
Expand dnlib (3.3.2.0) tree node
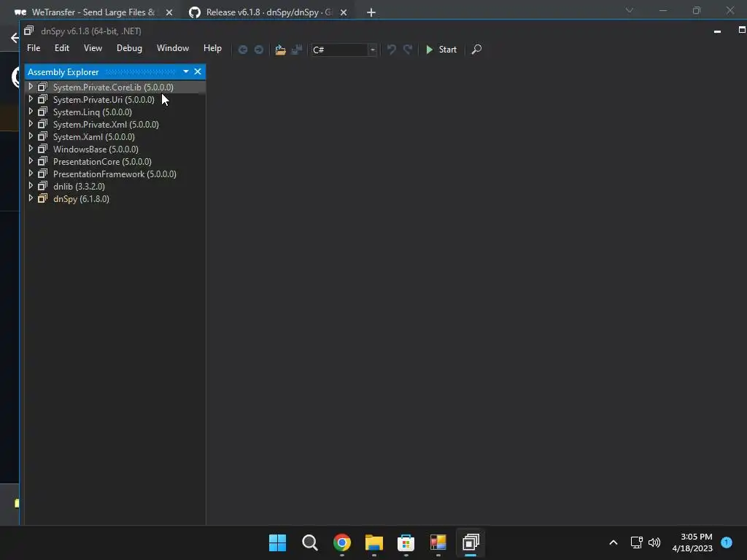click(31, 186)
